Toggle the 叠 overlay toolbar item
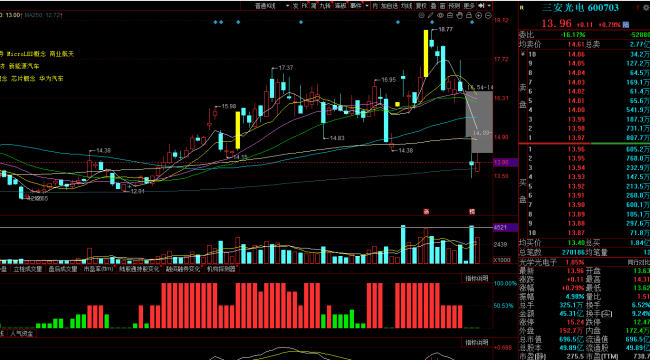650x360 pixels. [433, 6]
